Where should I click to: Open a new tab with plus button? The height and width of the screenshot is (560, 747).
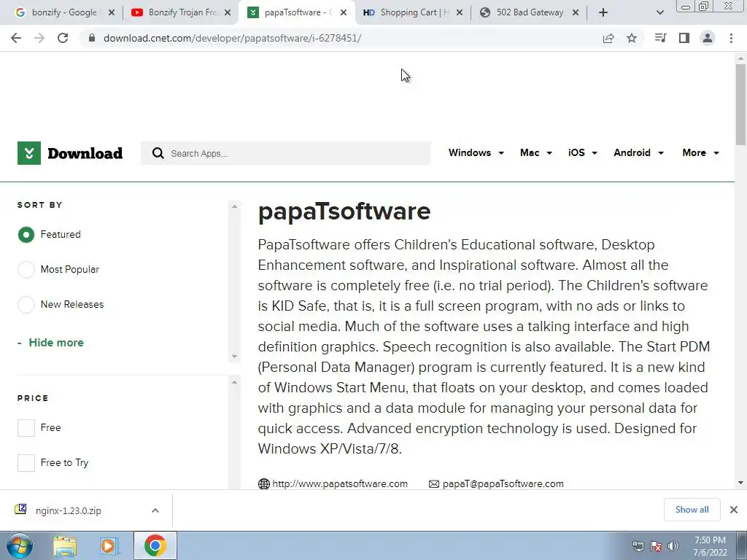603,12
